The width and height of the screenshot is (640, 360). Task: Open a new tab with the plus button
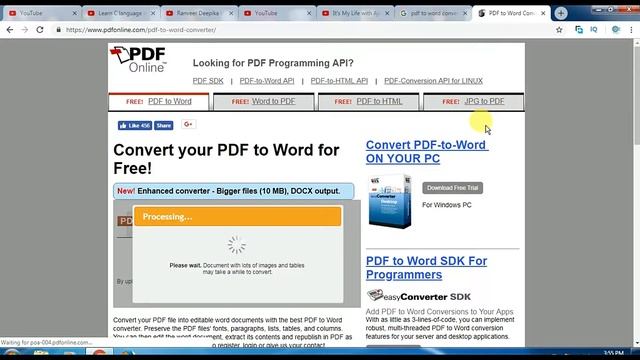click(561, 13)
